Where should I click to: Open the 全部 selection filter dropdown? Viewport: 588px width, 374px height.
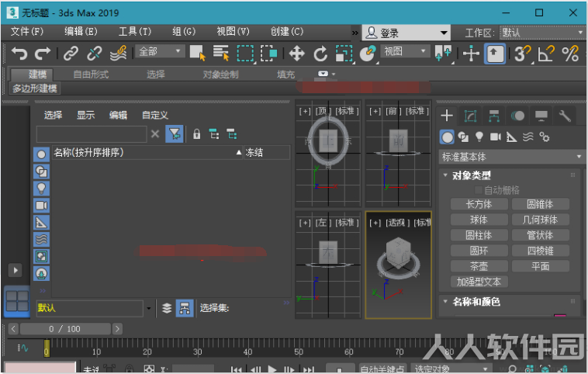click(160, 51)
